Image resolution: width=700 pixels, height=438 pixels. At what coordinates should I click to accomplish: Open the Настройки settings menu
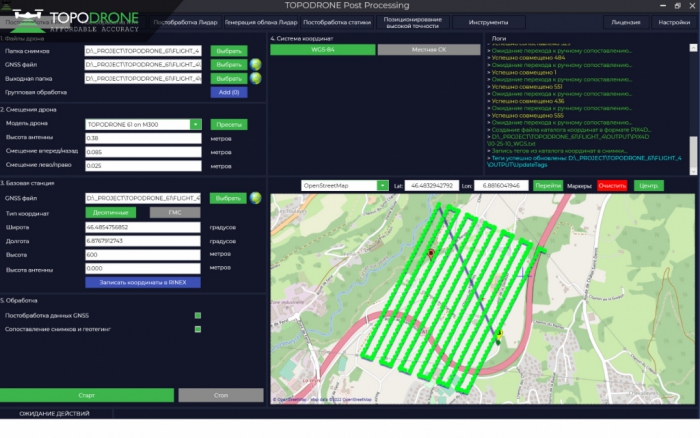(x=674, y=21)
